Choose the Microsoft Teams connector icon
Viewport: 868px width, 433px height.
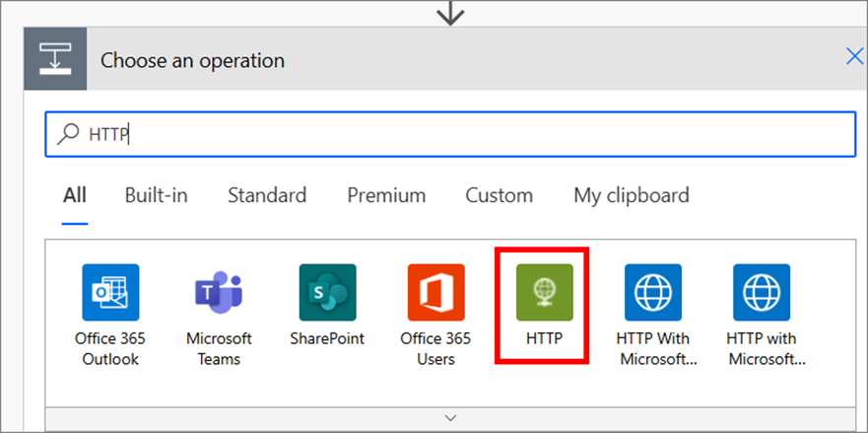tap(219, 293)
